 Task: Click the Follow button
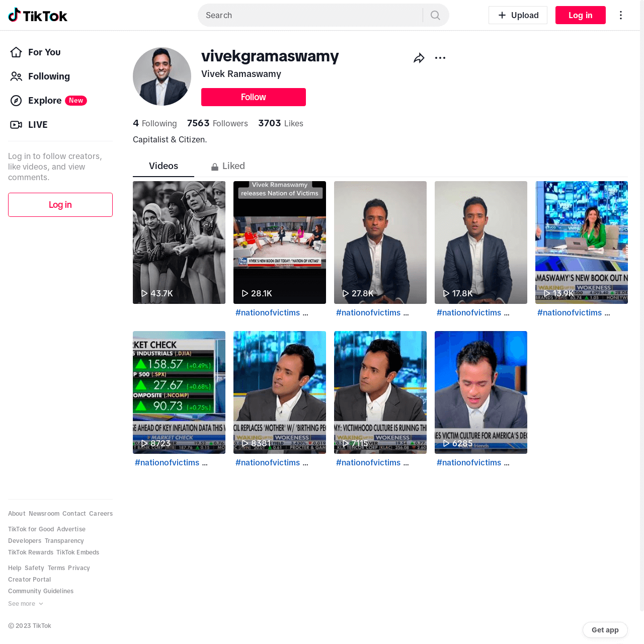coord(254,97)
